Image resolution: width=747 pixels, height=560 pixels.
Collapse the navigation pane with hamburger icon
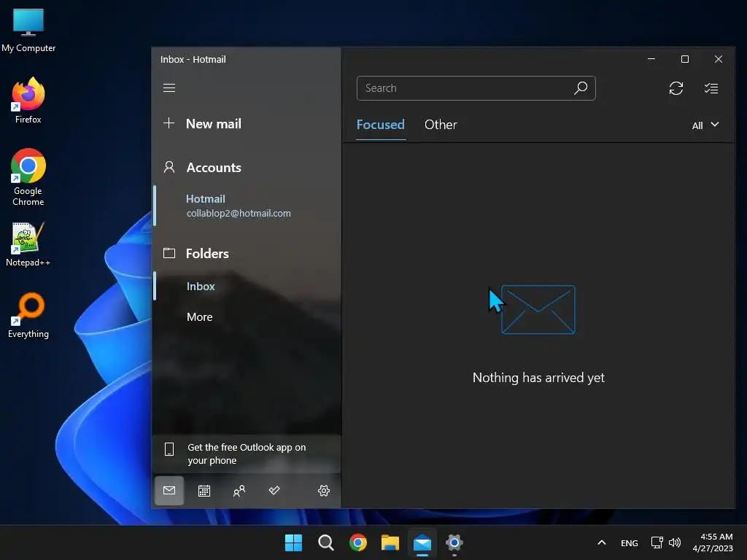tap(169, 88)
